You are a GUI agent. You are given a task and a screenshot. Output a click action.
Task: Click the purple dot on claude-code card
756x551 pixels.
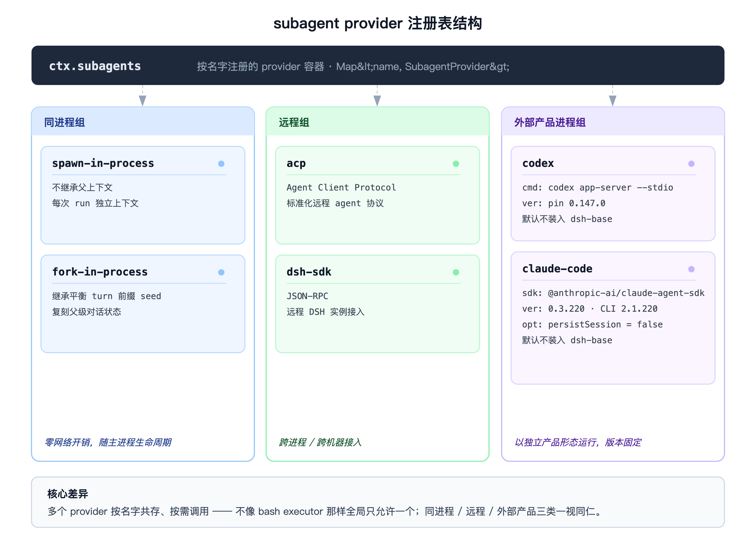pyautogui.click(x=691, y=269)
